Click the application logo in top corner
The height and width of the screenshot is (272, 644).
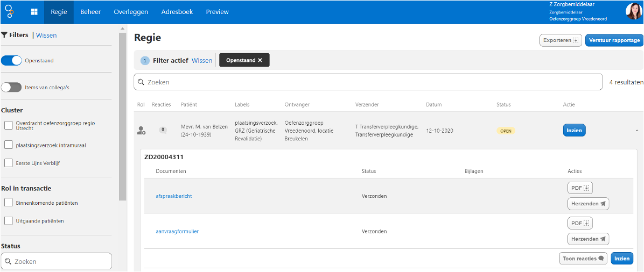10,11
